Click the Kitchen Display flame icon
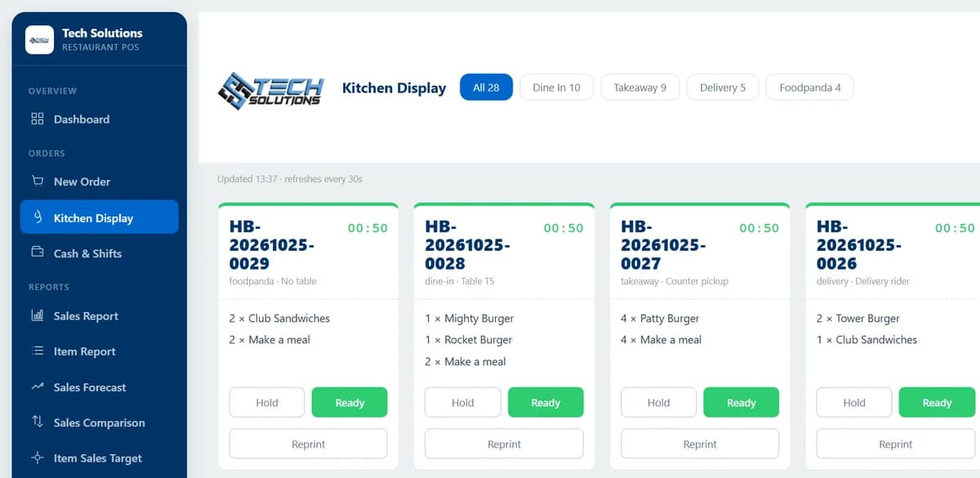 (38, 217)
